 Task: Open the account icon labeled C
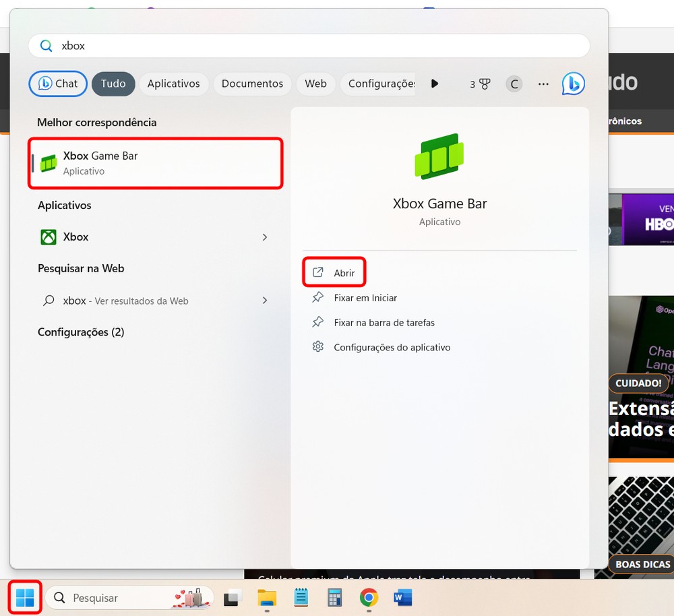click(x=514, y=84)
